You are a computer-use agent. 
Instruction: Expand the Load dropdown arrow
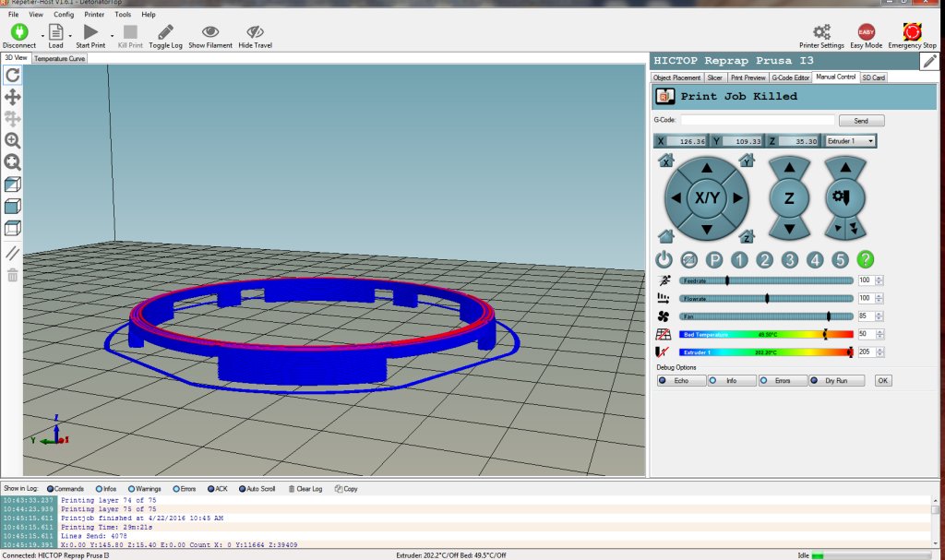point(70,36)
